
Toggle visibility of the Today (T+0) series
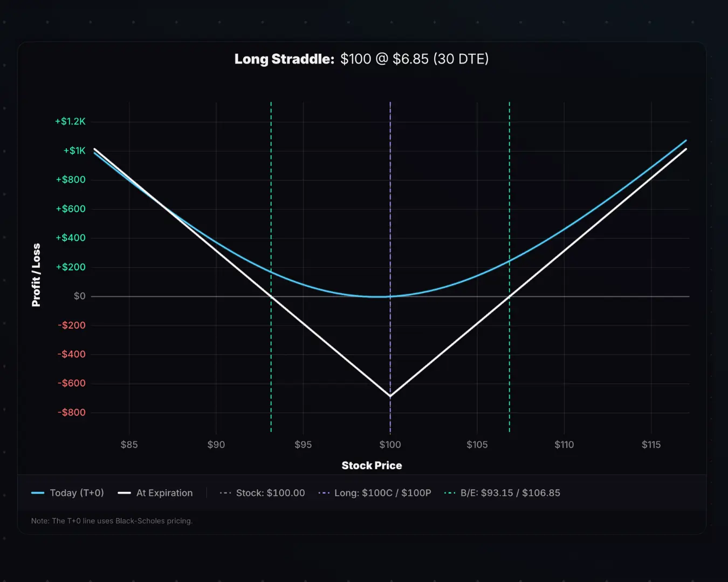[x=67, y=493]
